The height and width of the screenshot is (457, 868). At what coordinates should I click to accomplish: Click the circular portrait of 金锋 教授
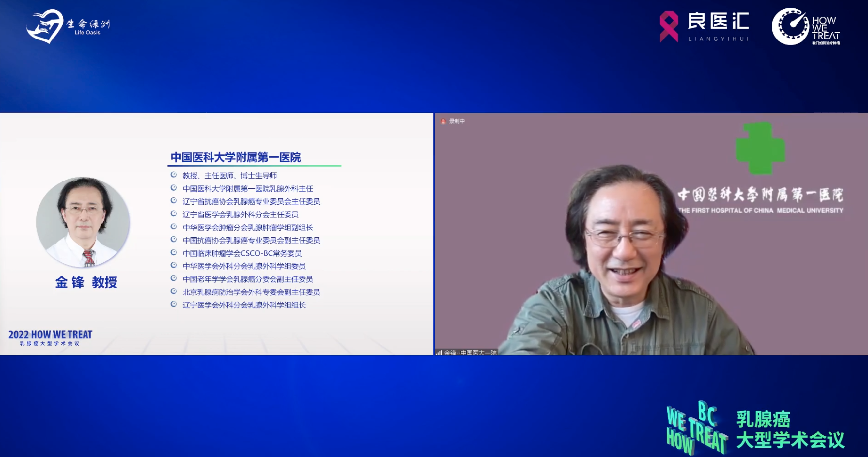tap(83, 222)
